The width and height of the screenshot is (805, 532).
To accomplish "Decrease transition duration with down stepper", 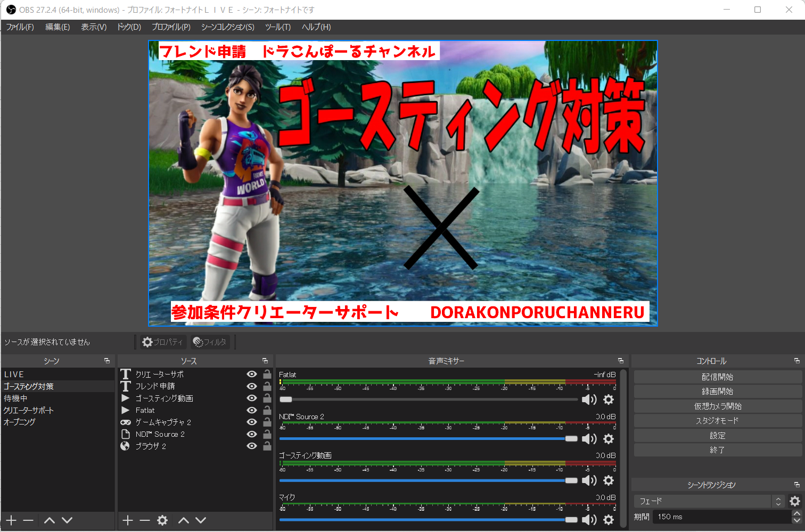I will tap(796, 520).
